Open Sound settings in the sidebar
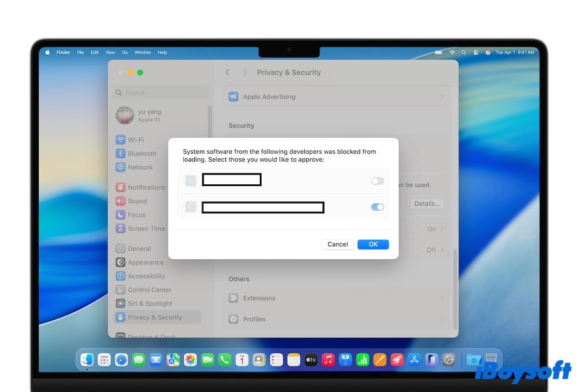Screen dimensions: 588x392 138,201
